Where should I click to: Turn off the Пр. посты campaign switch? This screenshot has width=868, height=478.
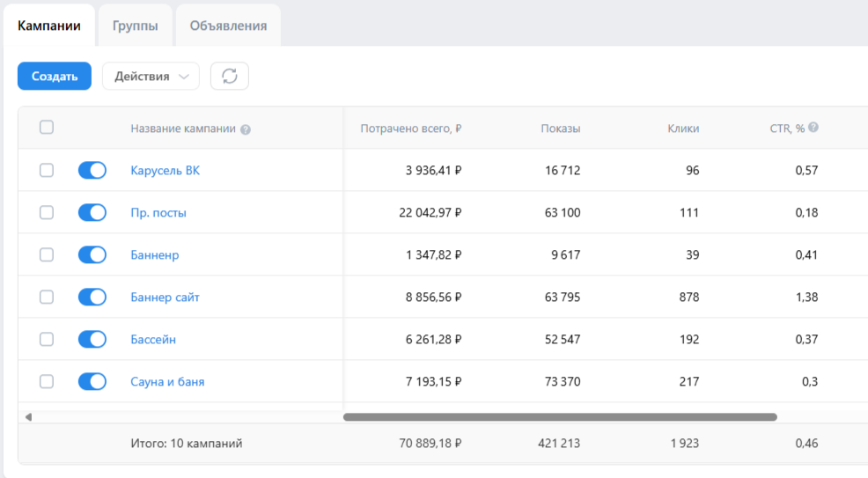[92, 212]
